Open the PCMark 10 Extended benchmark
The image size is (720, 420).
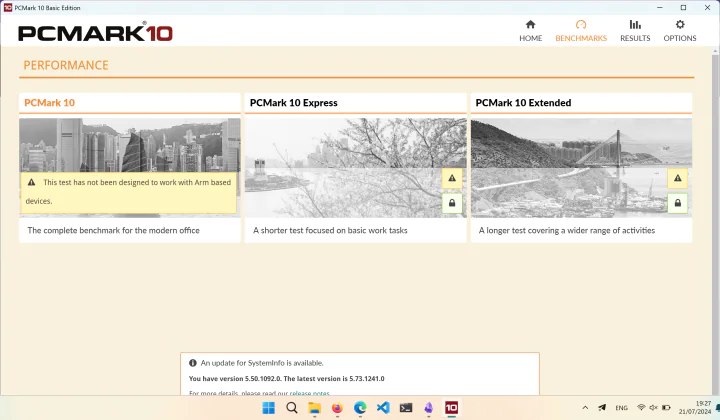click(523, 103)
